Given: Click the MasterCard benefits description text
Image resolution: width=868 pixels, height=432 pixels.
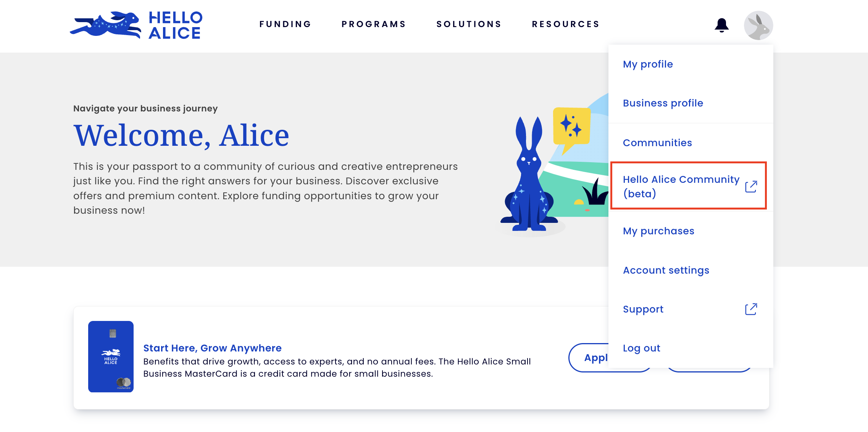Looking at the screenshot, I should (337, 368).
